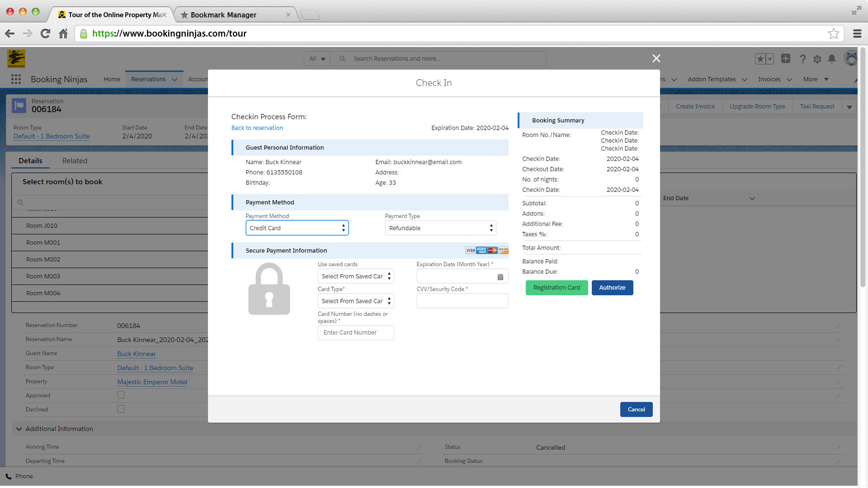Open the Payment Type dropdown
Viewport: 868px width, 488px height.
[x=440, y=228]
